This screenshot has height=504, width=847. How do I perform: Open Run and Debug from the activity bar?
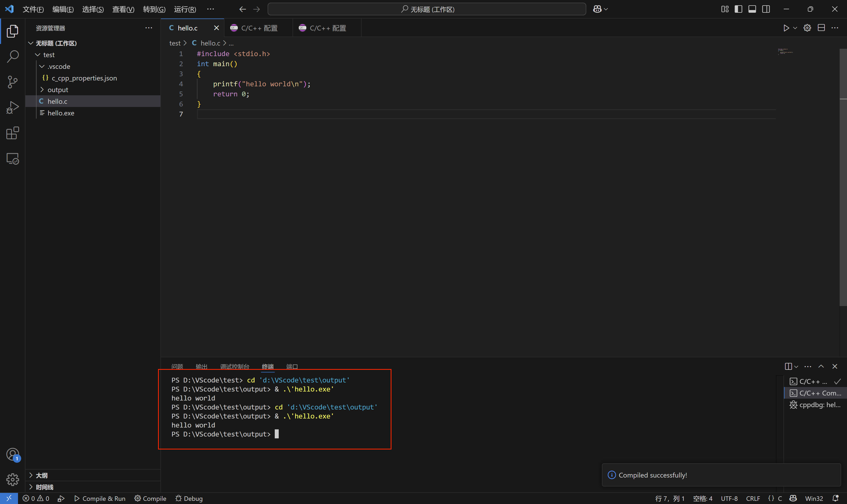[12, 107]
